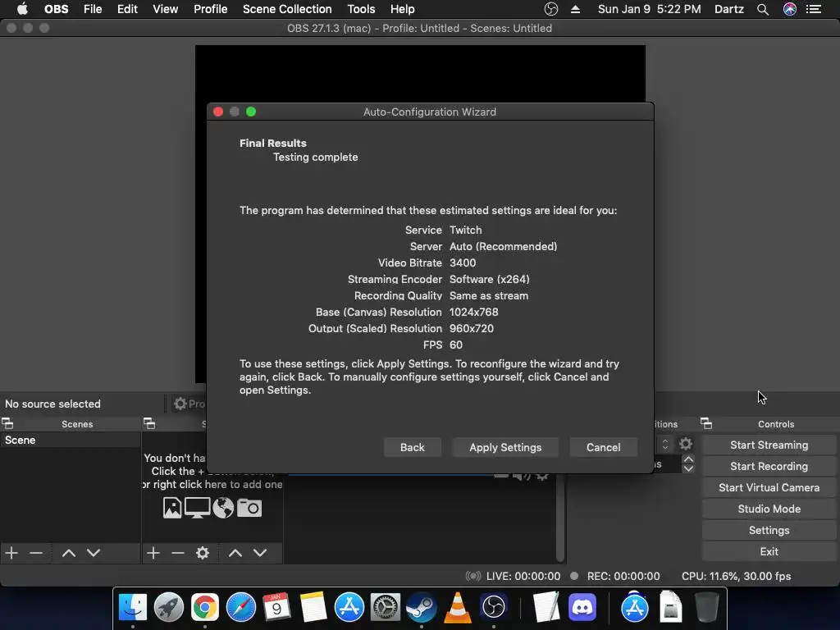Add a new scene with plus icon

pyautogui.click(x=11, y=553)
